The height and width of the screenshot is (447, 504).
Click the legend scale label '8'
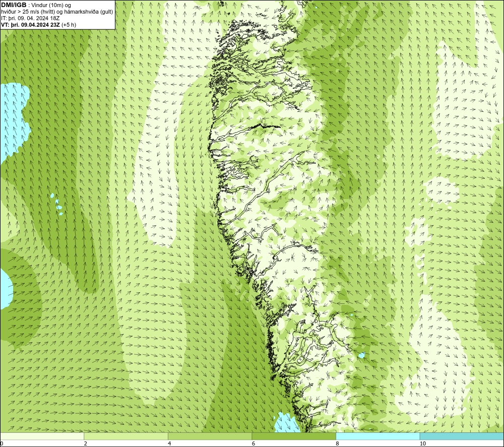pyautogui.click(x=337, y=443)
